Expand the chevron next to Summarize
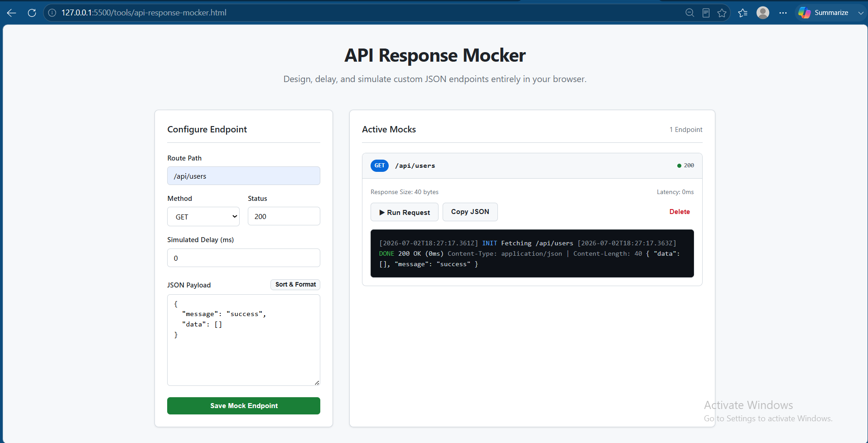This screenshot has width=868, height=443. click(x=860, y=13)
